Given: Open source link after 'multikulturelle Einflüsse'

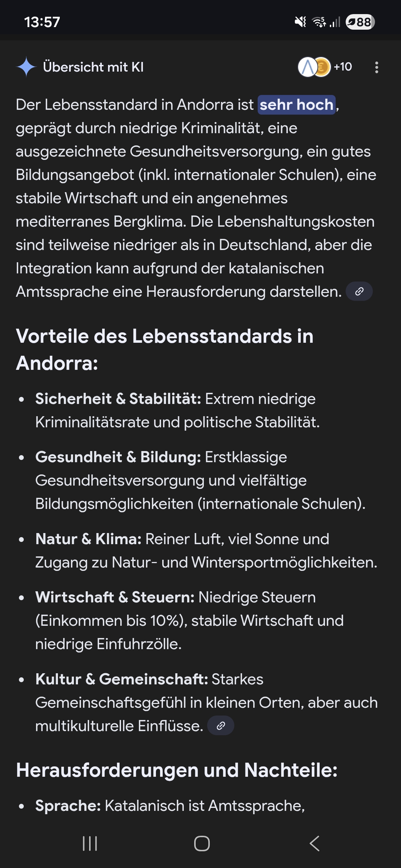Looking at the screenshot, I should pyautogui.click(x=221, y=726).
